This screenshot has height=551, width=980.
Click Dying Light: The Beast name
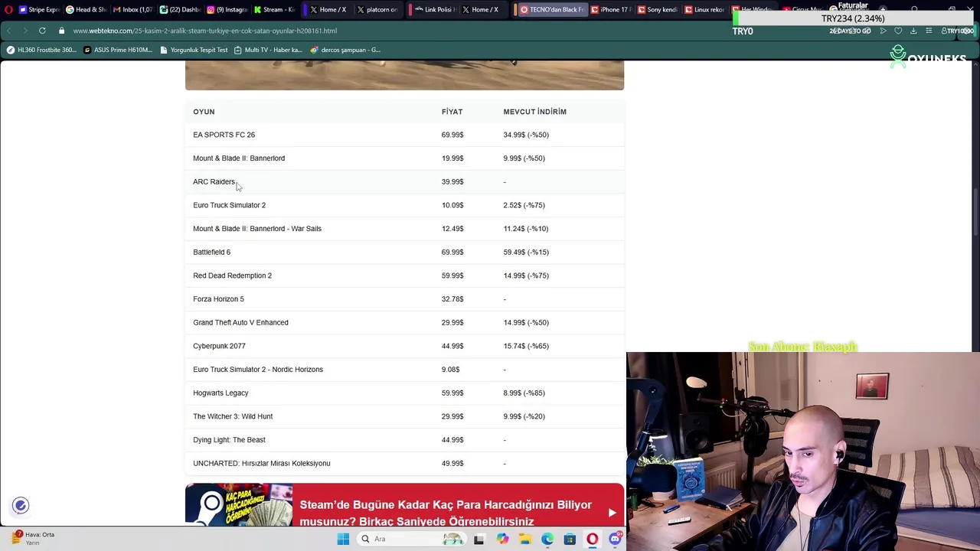[229, 440]
